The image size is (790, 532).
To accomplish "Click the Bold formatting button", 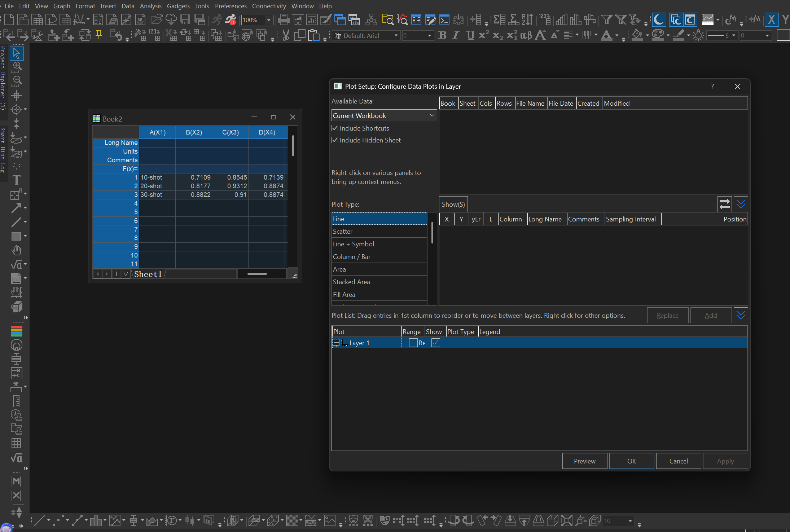I will pyautogui.click(x=442, y=35).
